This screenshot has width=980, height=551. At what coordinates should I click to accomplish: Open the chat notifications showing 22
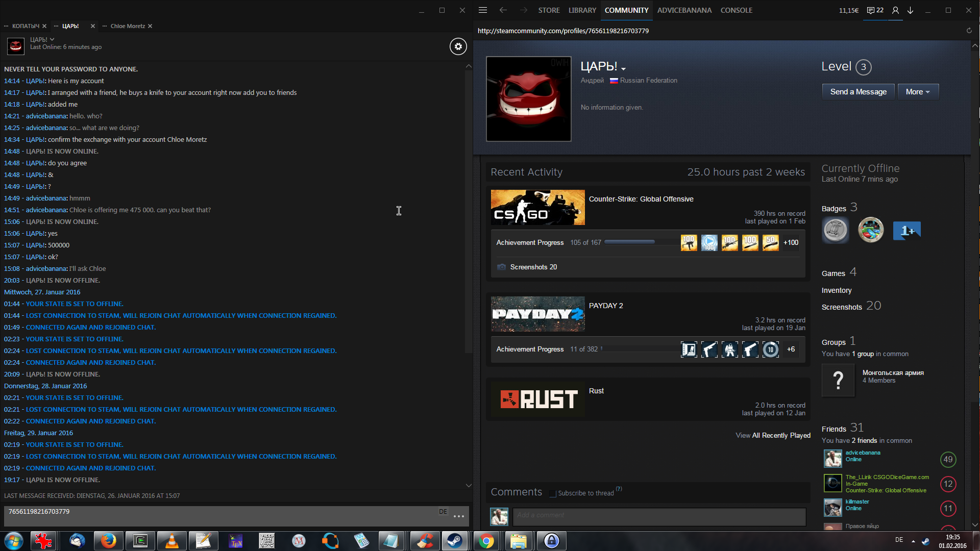[x=875, y=10]
